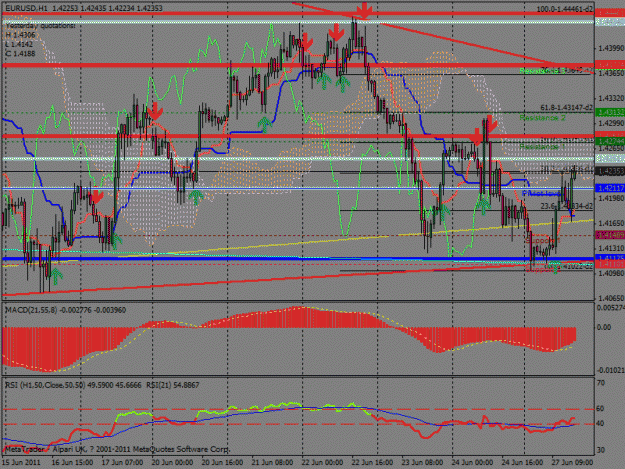Click the '16 Jun 15:00' time label

(x=72, y=462)
